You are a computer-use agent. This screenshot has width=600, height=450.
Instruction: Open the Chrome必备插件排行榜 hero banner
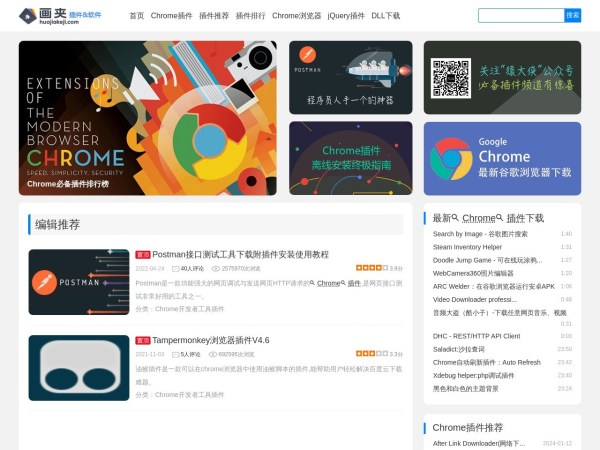[x=148, y=117]
